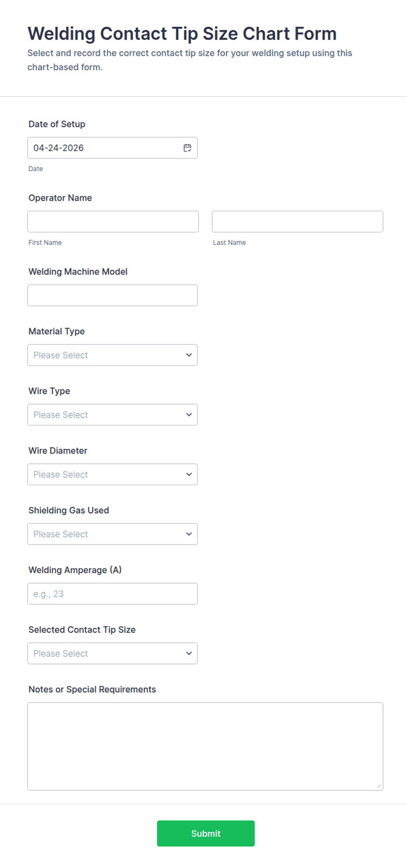This screenshot has height=868, width=407.
Task: Open the Material Type dropdown
Action: click(x=112, y=355)
